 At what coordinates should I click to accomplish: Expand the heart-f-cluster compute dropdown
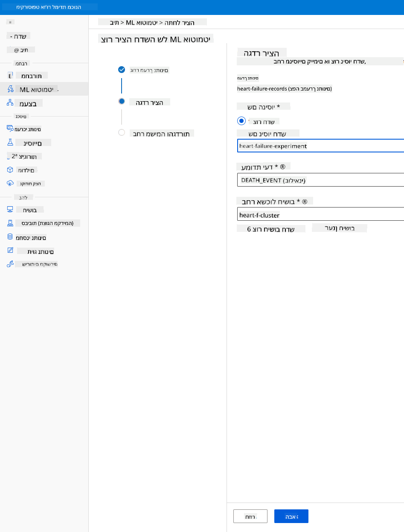coord(320,214)
